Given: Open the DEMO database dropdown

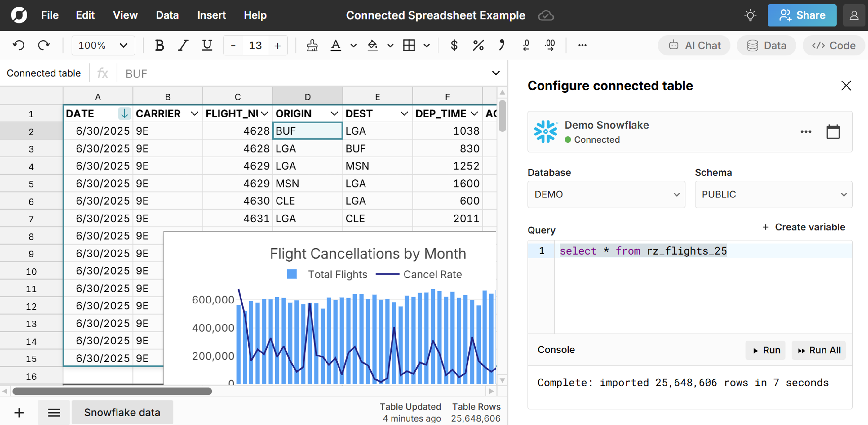Looking at the screenshot, I should click(x=606, y=194).
